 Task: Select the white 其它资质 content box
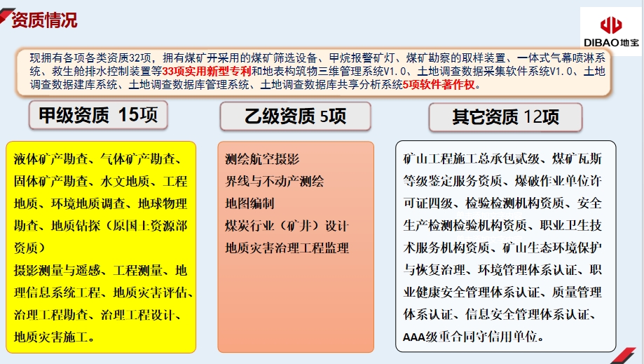pyautogui.click(x=505, y=245)
